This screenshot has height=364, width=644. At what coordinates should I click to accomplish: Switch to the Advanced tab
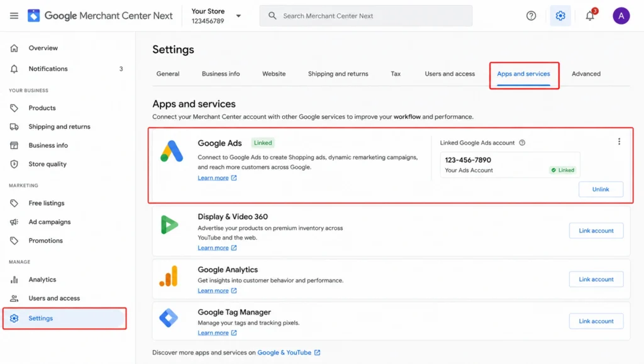(586, 74)
